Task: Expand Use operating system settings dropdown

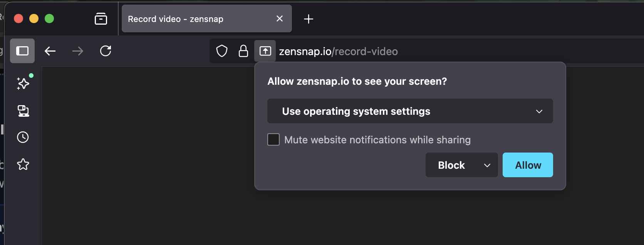Action: tap(410, 111)
